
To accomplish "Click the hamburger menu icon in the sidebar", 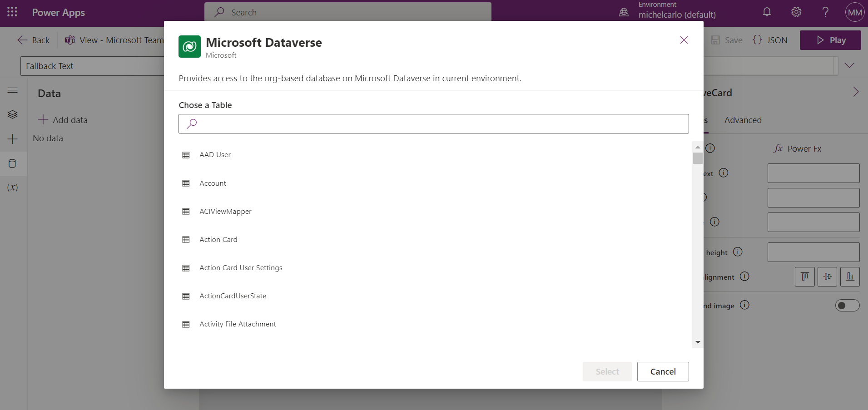I will tap(12, 90).
